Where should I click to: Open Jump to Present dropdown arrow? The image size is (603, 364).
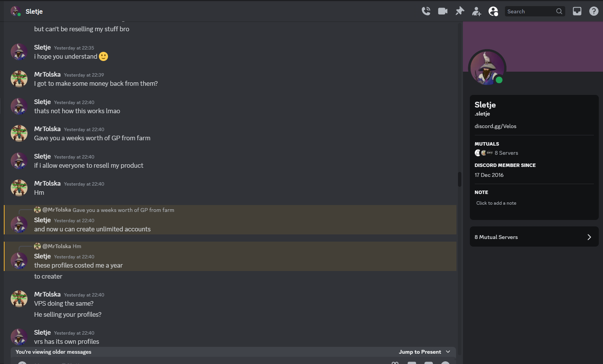tap(448, 352)
